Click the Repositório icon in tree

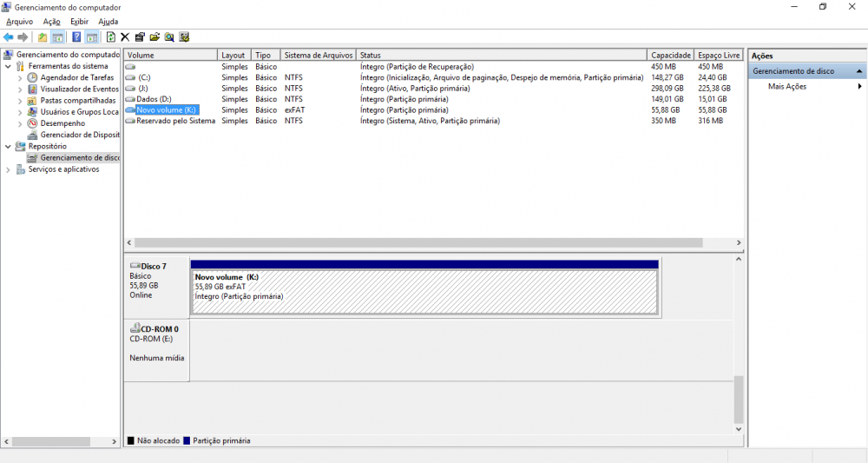pyautogui.click(x=21, y=146)
